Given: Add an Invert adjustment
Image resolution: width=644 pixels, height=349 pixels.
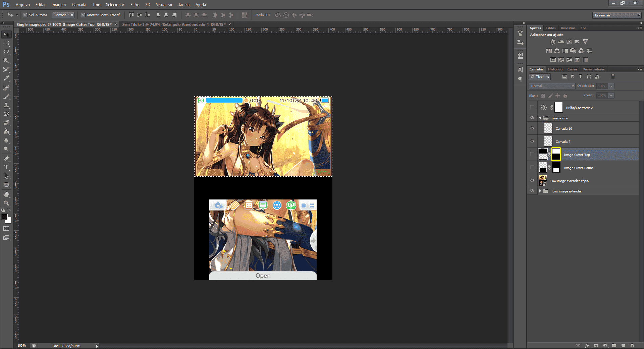Looking at the screenshot, I should (553, 60).
